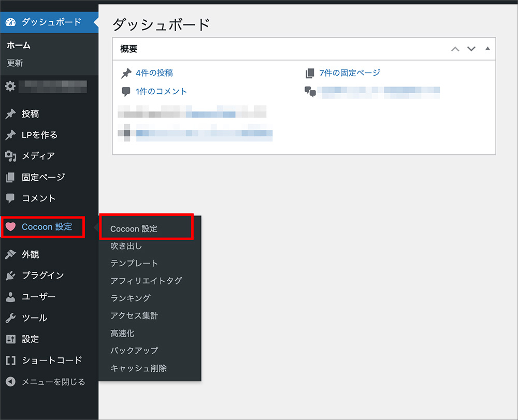Click the sliders icon next to 設定

[10, 339]
